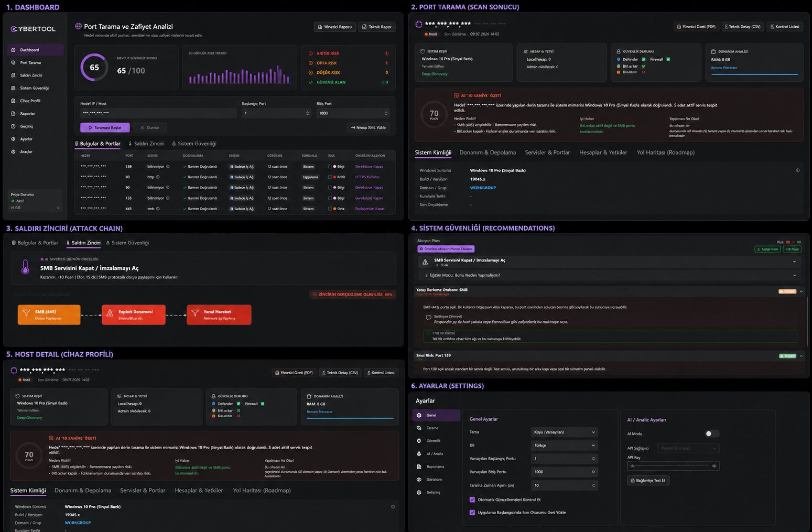Click the 30 günlük risk trendi bar chart
This screenshot has height=532, width=812.
(x=239, y=74)
